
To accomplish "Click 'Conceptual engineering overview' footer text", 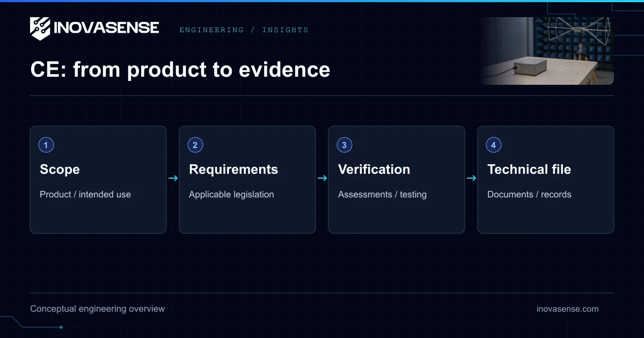I will pyautogui.click(x=98, y=309).
